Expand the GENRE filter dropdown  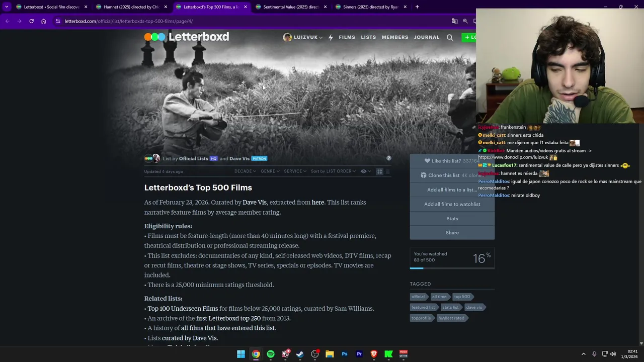coord(270,171)
